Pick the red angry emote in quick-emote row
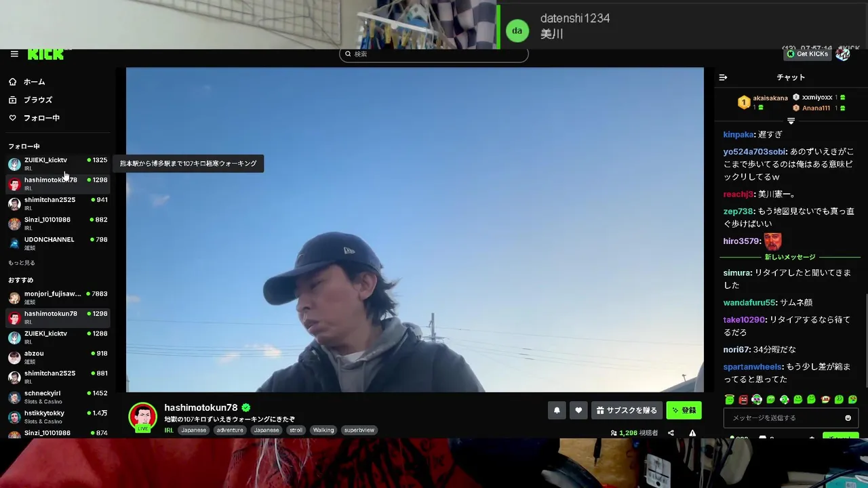The image size is (868, 488). pos(743,400)
